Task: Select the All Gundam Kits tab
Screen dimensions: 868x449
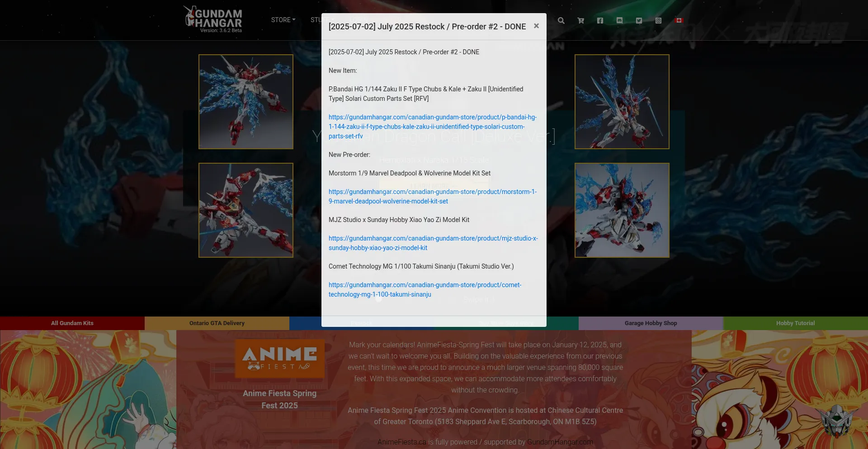Action: click(72, 323)
